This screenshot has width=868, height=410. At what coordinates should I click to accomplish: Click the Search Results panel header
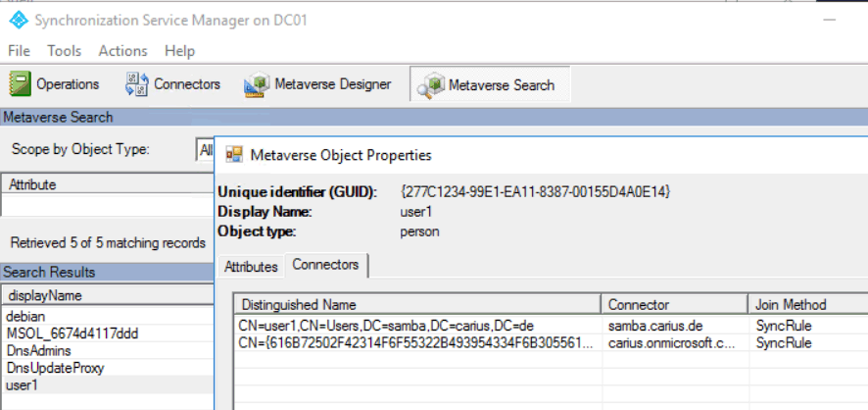(x=108, y=272)
